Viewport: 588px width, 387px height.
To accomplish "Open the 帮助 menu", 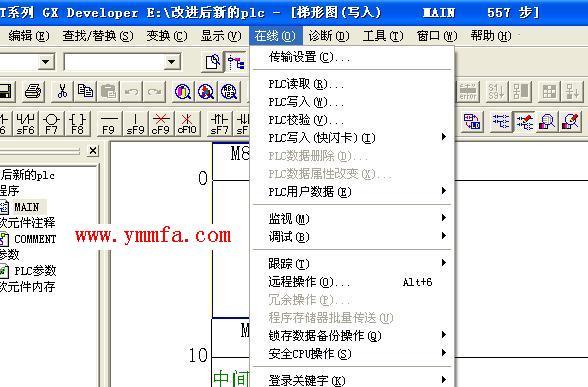I will pos(491,36).
